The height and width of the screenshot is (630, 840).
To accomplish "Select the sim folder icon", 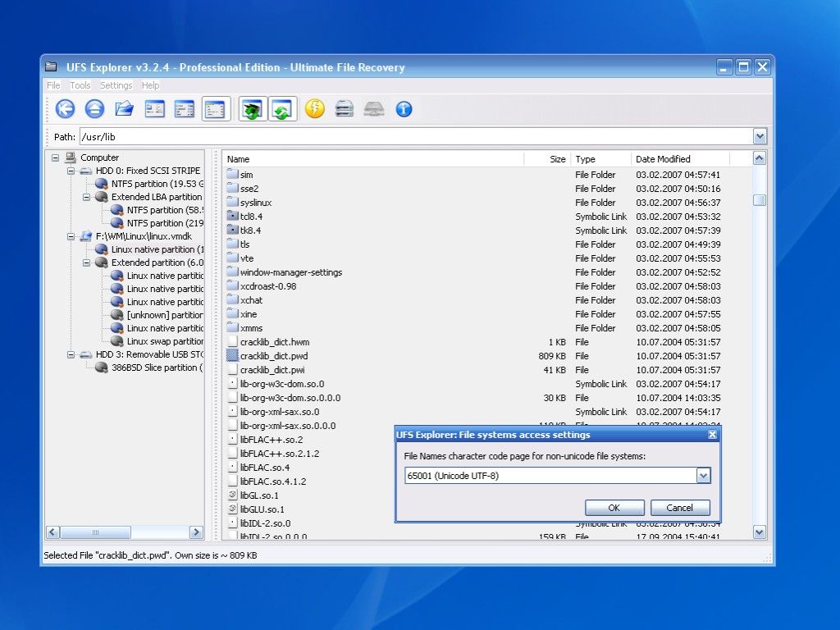I will (232, 174).
